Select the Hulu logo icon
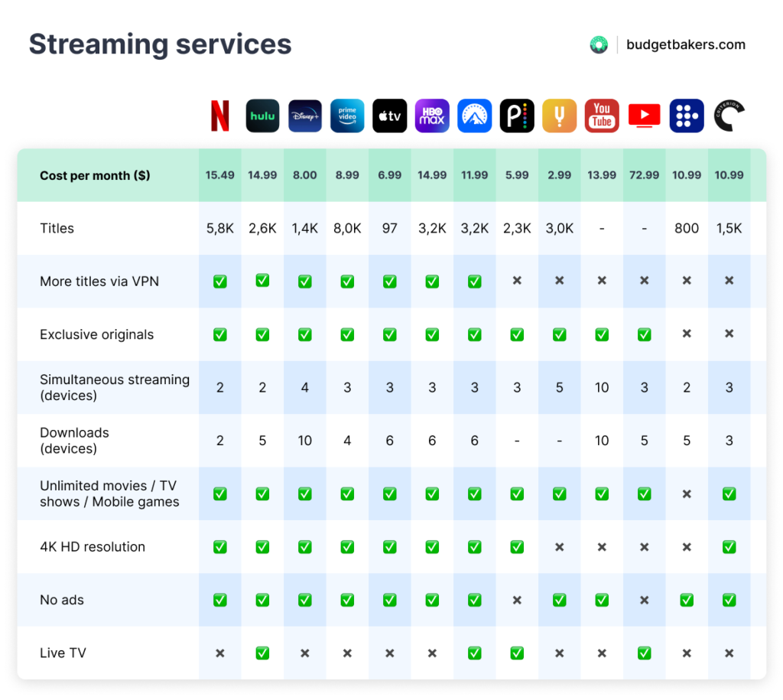The height and width of the screenshot is (700, 783). [x=262, y=116]
